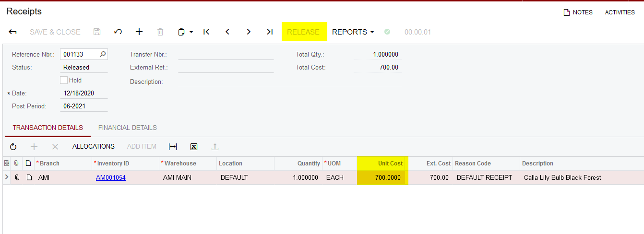Sort by the Ext. Cost column header
This screenshot has height=234, width=644.
pyautogui.click(x=429, y=164)
